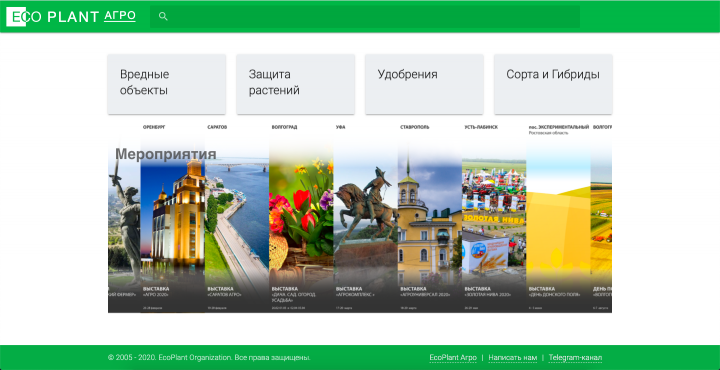This screenshot has width=720, height=370.
Task: Click the Мероприятия heading
Action: 166,154
